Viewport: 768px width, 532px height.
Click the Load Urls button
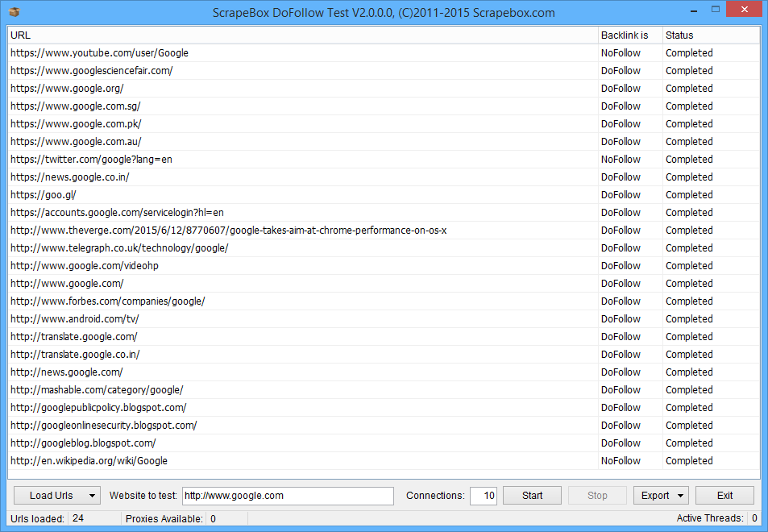pos(51,496)
